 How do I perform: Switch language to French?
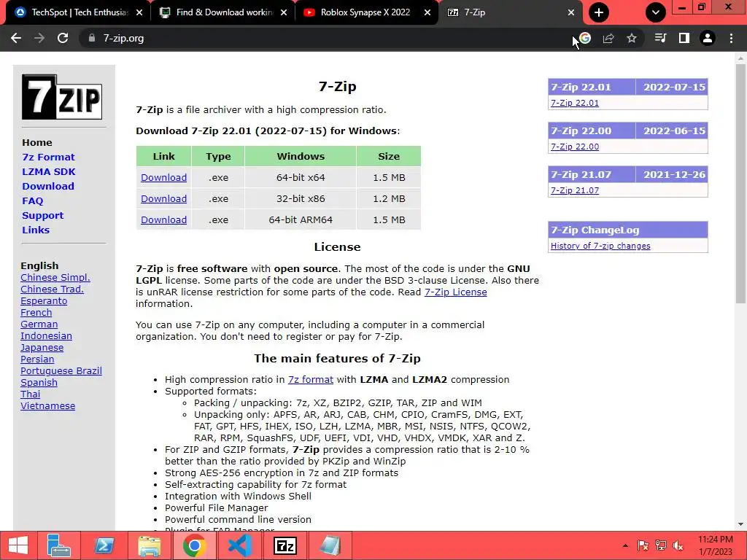[36, 312]
